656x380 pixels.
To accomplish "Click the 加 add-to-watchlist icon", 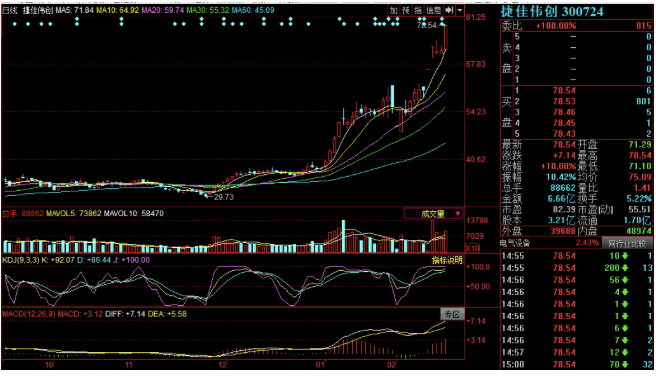I will (393, 10).
